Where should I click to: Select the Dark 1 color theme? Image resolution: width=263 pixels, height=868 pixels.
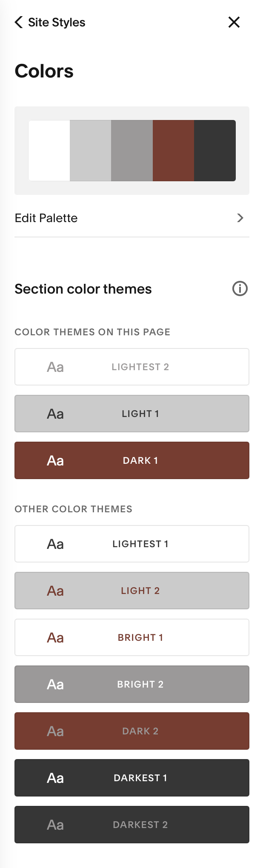pos(132,460)
